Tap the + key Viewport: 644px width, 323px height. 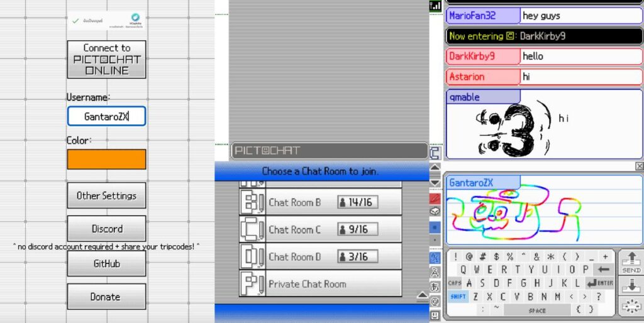coord(606,256)
